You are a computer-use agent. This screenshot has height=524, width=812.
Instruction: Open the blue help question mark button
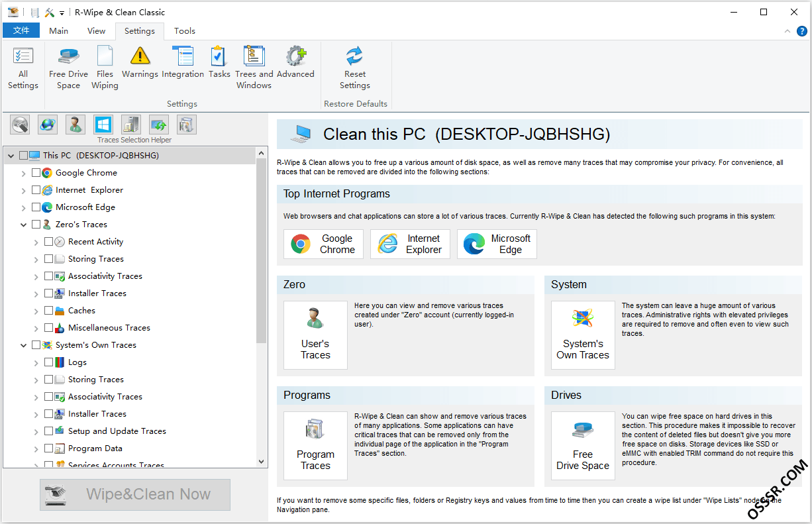[x=801, y=31]
